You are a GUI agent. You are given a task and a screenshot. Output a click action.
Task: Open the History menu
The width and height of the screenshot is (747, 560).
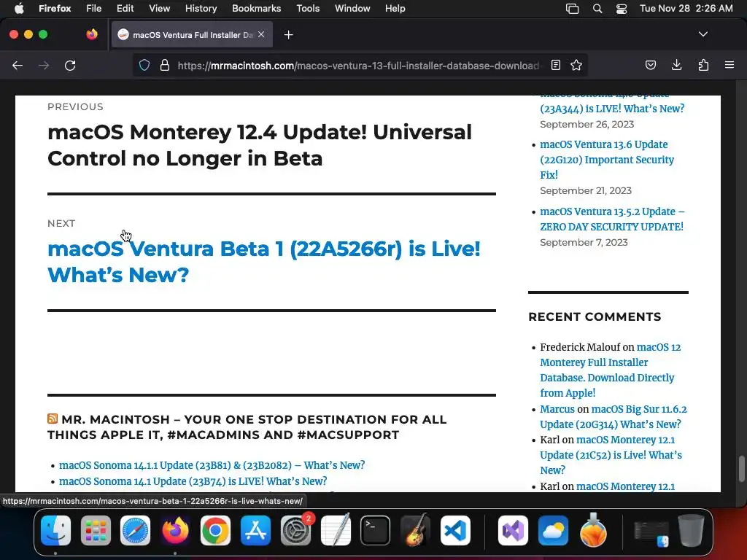point(201,9)
